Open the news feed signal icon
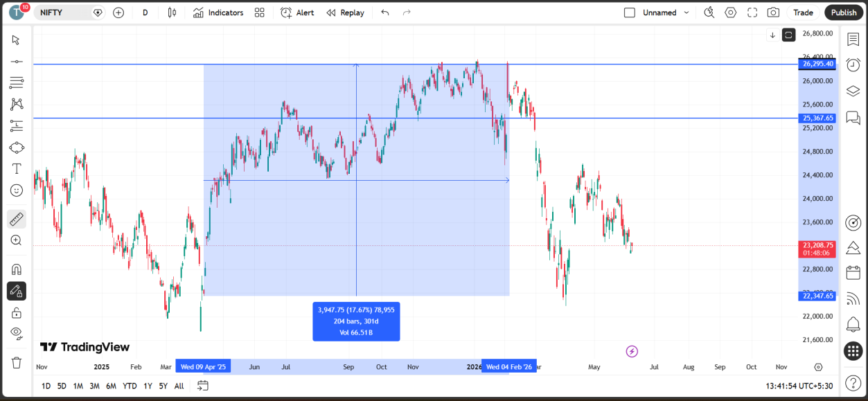This screenshot has height=401, width=868. pyautogui.click(x=853, y=298)
